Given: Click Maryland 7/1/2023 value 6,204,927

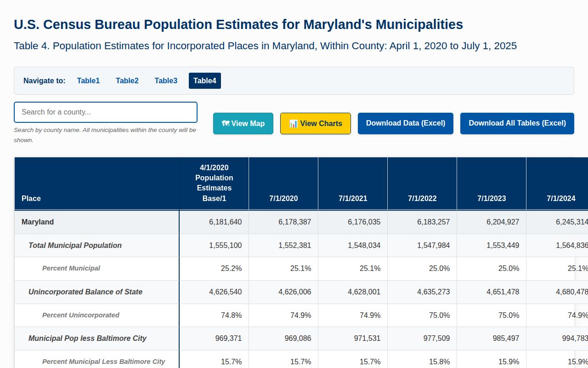Looking at the screenshot, I should coord(492,222).
